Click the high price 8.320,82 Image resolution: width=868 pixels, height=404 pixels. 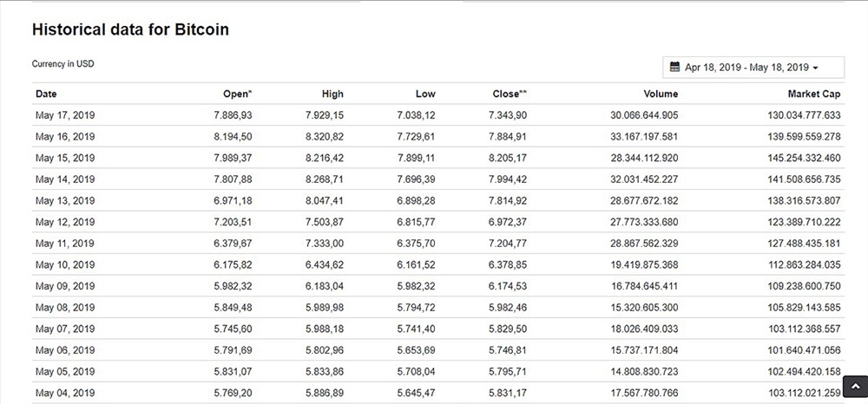pyautogui.click(x=325, y=136)
